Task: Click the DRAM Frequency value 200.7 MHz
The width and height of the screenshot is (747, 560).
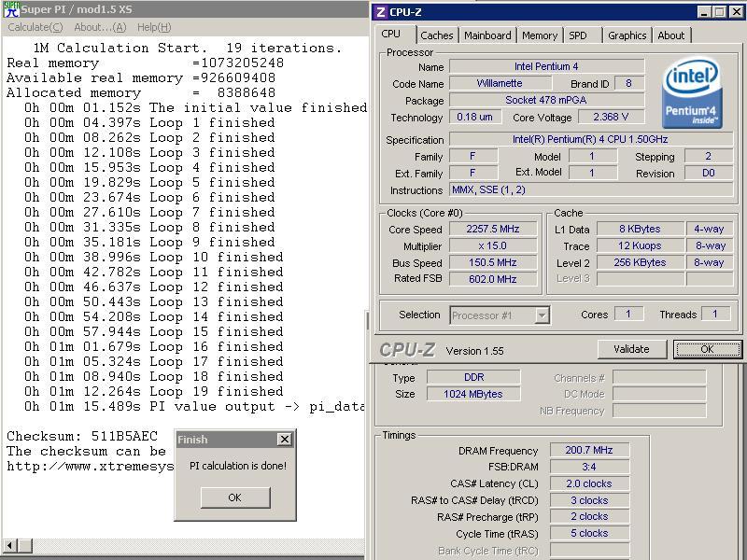Action: click(589, 450)
